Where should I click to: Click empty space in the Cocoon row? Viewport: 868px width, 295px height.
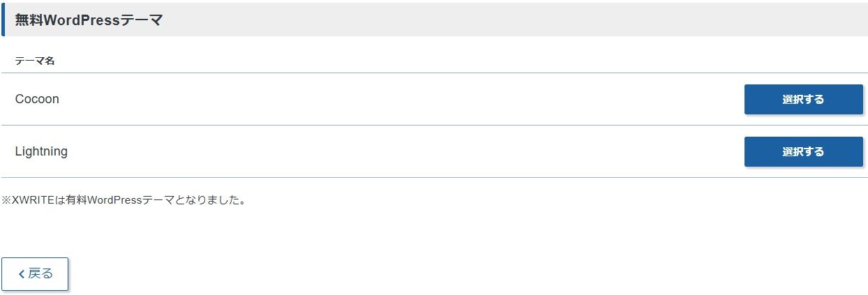398,99
